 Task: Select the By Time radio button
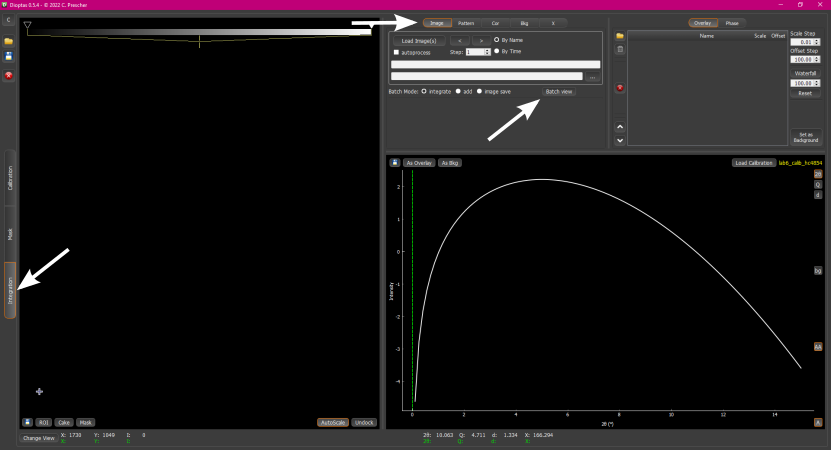497,51
